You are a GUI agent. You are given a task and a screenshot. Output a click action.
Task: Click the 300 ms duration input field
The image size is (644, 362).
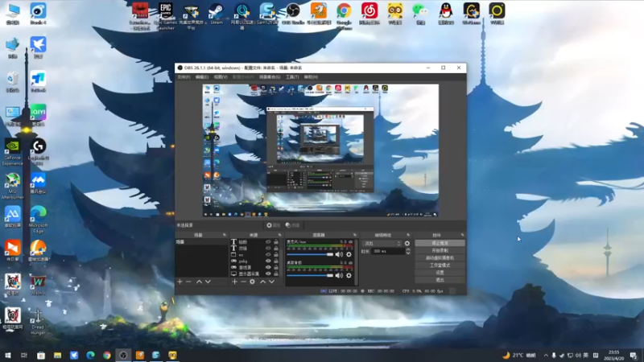coord(388,251)
